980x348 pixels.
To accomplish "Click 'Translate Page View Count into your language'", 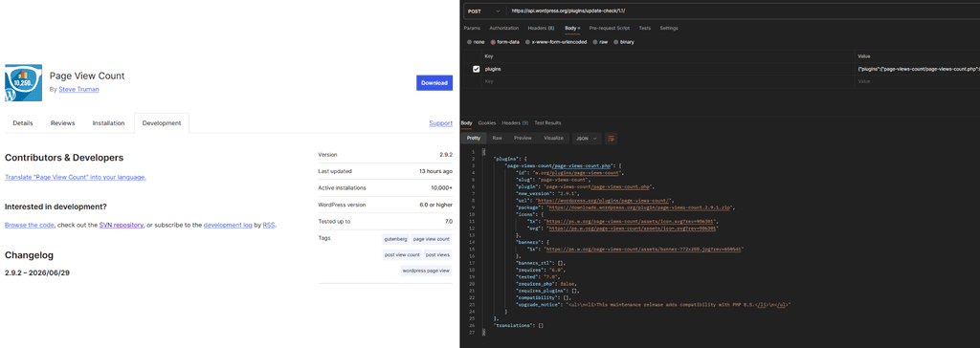I will [75, 178].
